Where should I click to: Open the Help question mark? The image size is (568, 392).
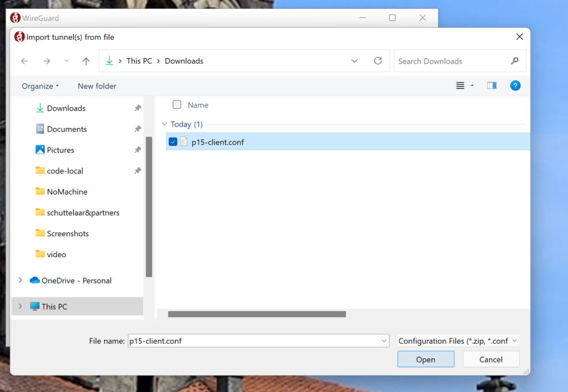[515, 85]
